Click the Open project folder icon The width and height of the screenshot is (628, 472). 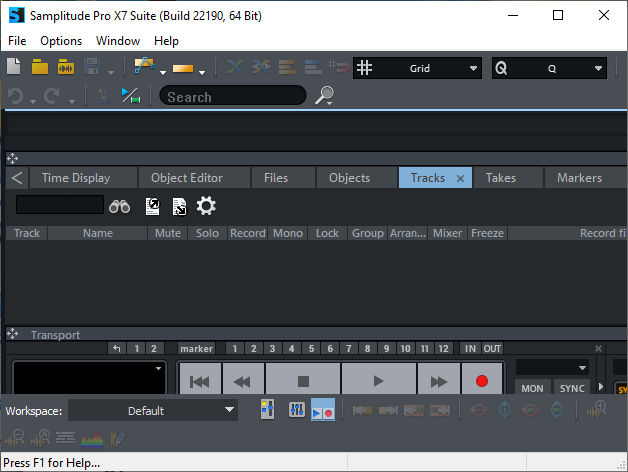tap(40, 67)
